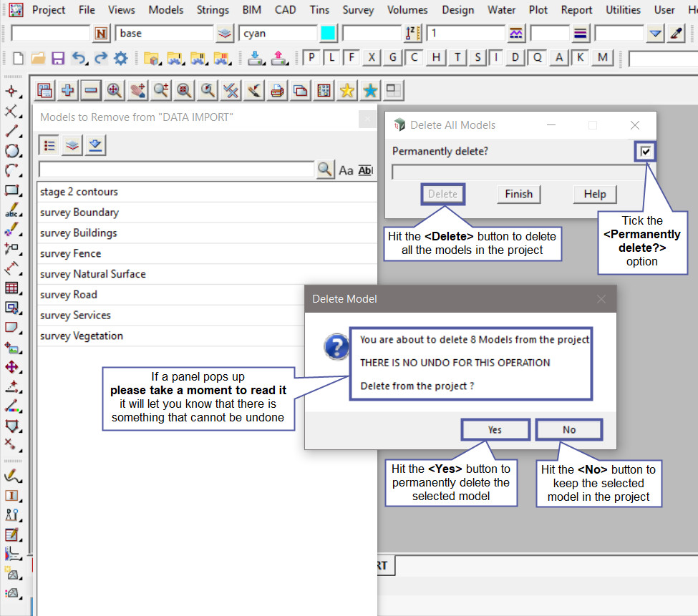Open the Survey menu
Screen dimensions: 698x616
[358, 10]
